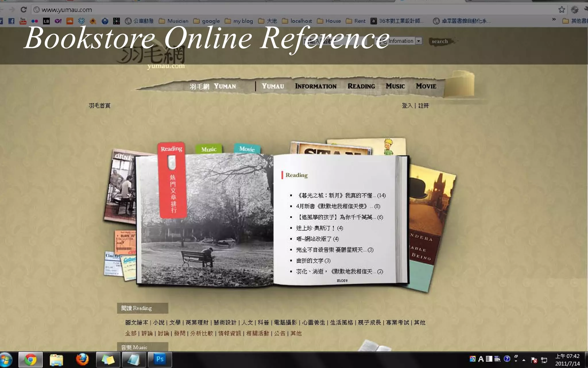Open the Reading navigation menu item
Screen dimensions: 588x368
click(361, 86)
